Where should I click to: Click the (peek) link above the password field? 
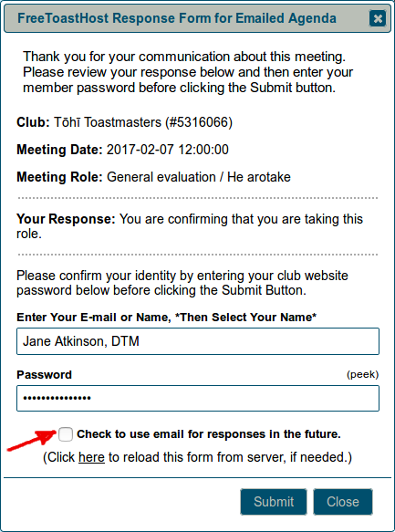click(362, 374)
